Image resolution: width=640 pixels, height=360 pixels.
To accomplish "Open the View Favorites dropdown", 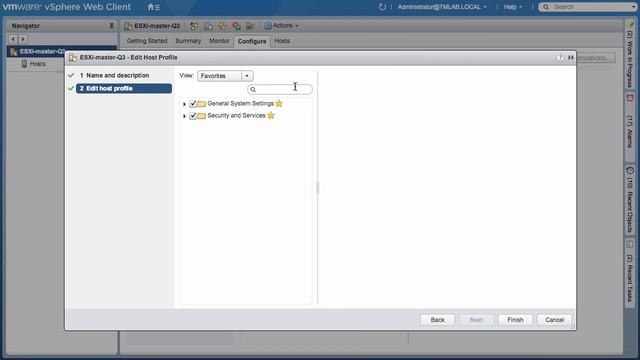I will click(225, 76).
